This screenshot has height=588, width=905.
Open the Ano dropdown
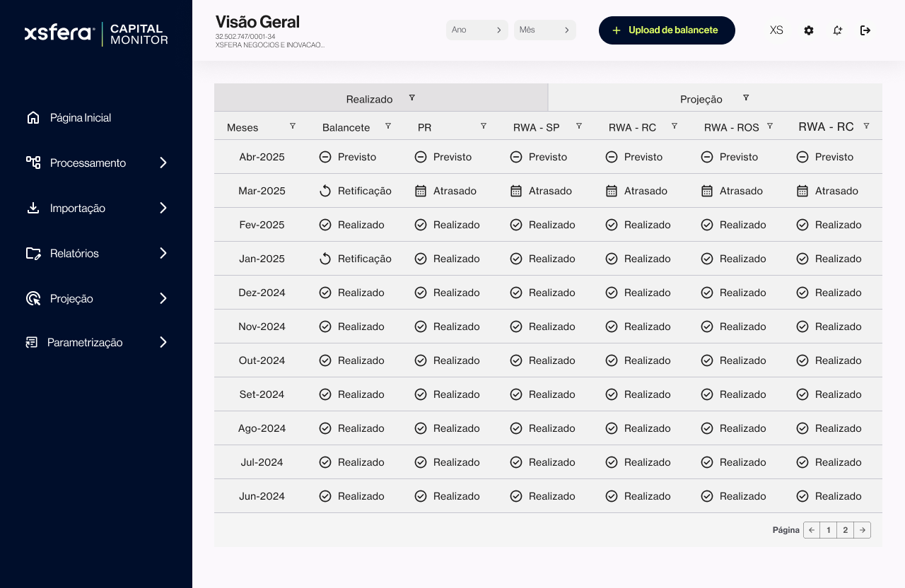tap(477, 30)
